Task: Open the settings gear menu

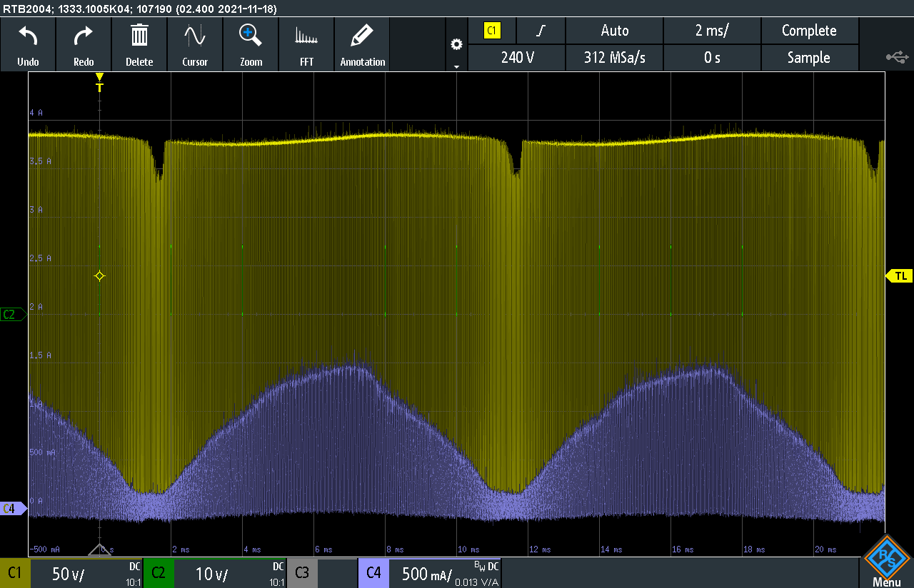Action: [456, 45]
